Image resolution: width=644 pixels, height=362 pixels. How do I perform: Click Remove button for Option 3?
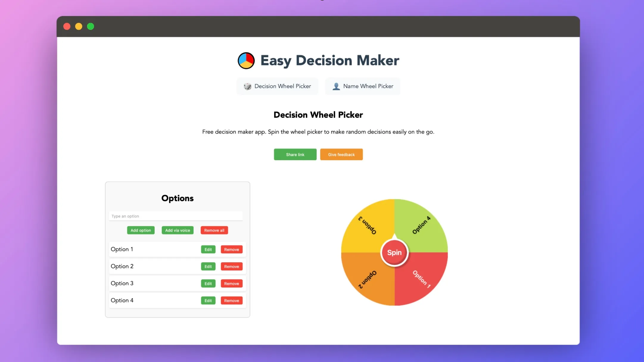tap(232, 283)
